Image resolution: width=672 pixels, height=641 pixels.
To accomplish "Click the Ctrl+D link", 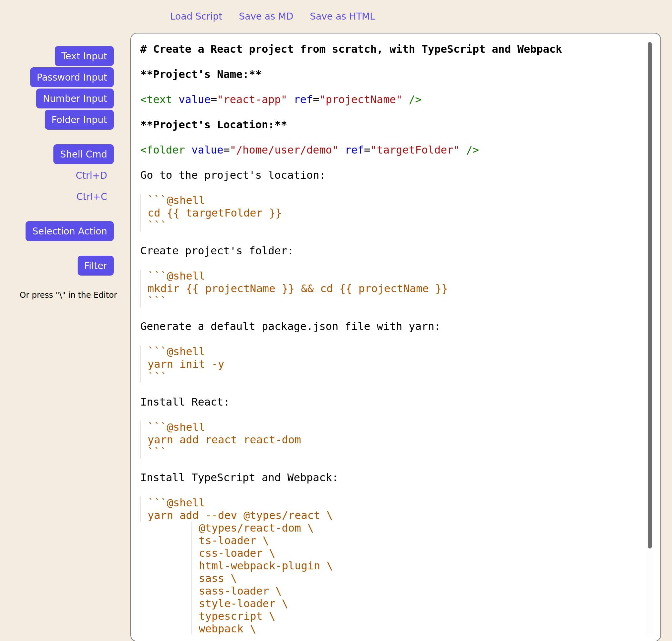I will [91, 175].
